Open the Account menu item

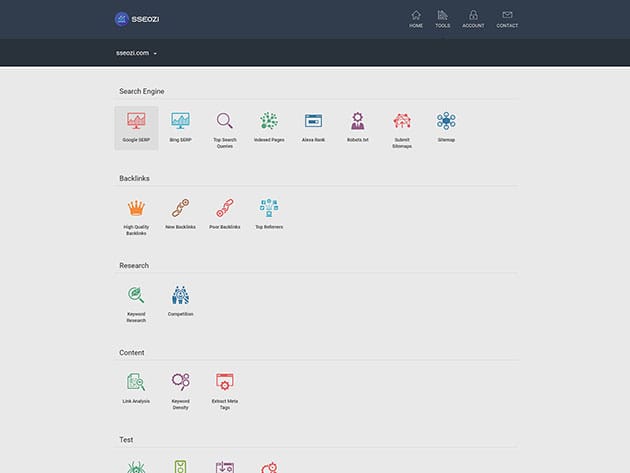click(x=473, y=19)
